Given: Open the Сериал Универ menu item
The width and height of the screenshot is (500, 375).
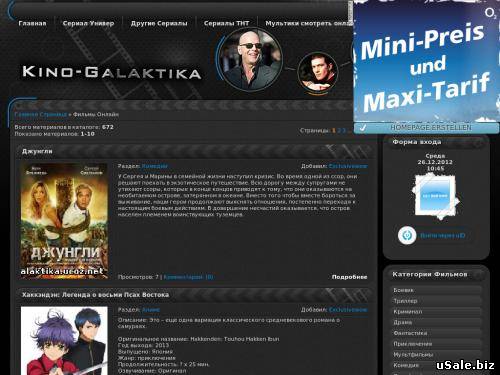Looking at the screenshot, I should (x=88, y=23).
